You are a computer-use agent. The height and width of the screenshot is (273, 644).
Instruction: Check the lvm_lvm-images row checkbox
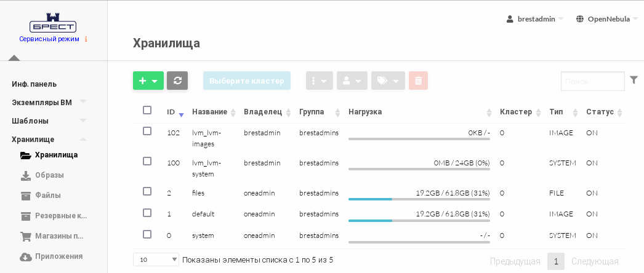(x=147, y=131)
